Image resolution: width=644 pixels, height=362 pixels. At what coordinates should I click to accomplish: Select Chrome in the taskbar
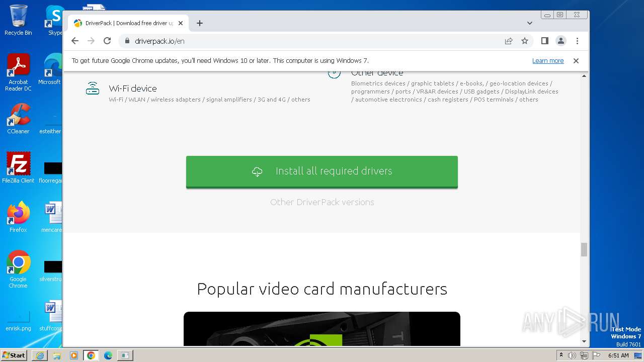coord(91,355)
